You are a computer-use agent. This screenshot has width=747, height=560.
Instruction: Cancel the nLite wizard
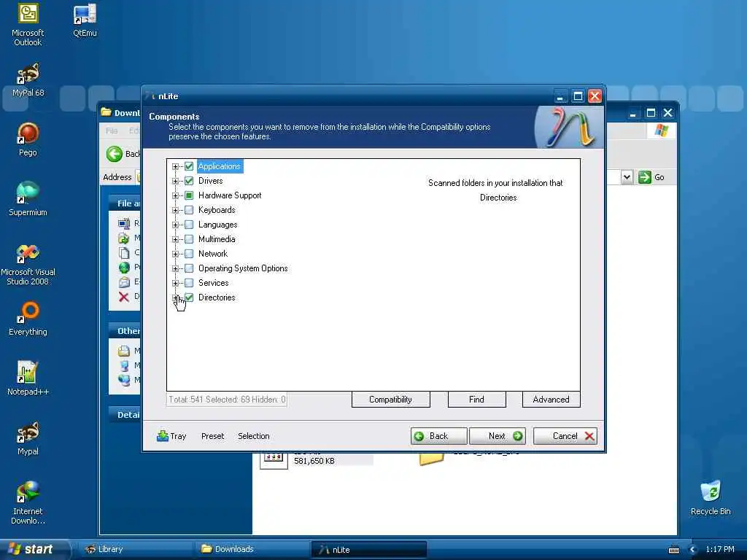565,436
